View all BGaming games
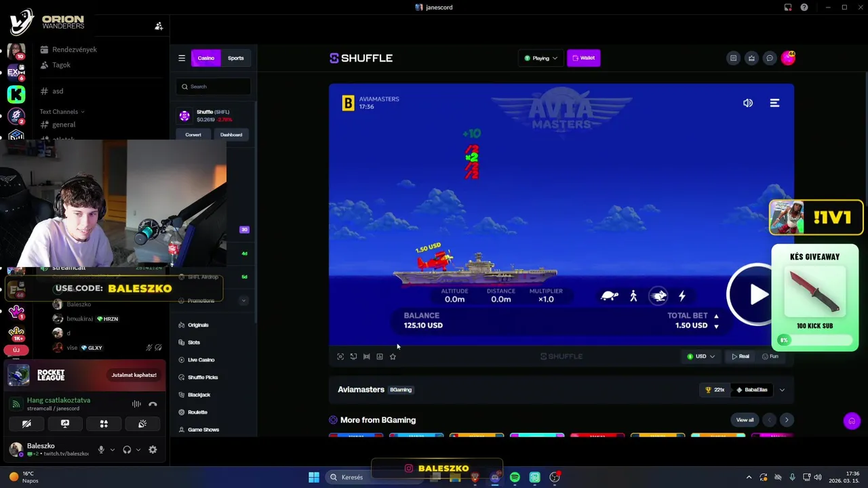The image size is (868, 488). [x=745, y=420]
